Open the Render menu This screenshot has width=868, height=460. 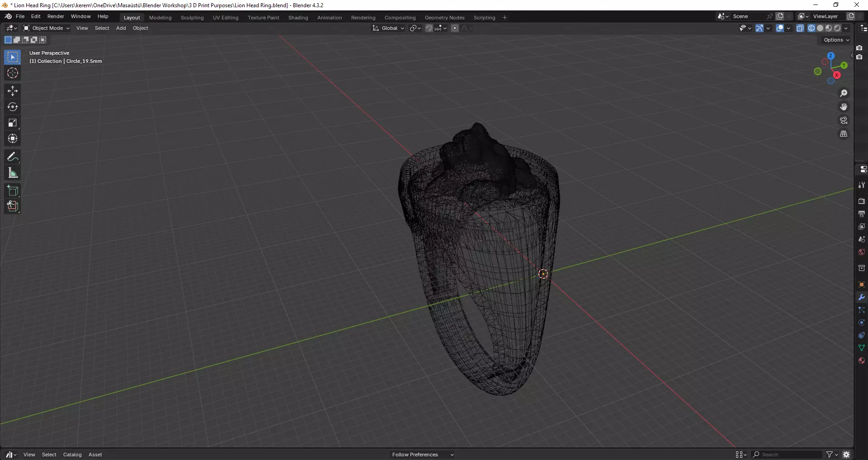pos(56,16)
